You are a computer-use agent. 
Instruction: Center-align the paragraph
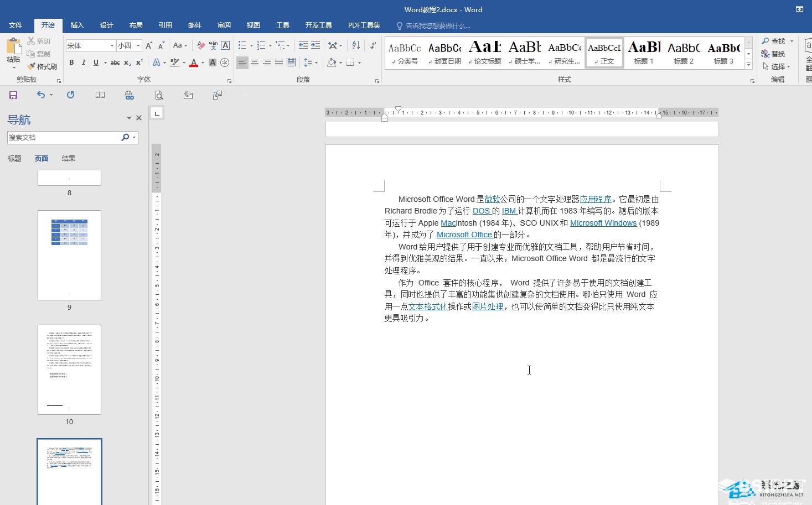point(255,63)
